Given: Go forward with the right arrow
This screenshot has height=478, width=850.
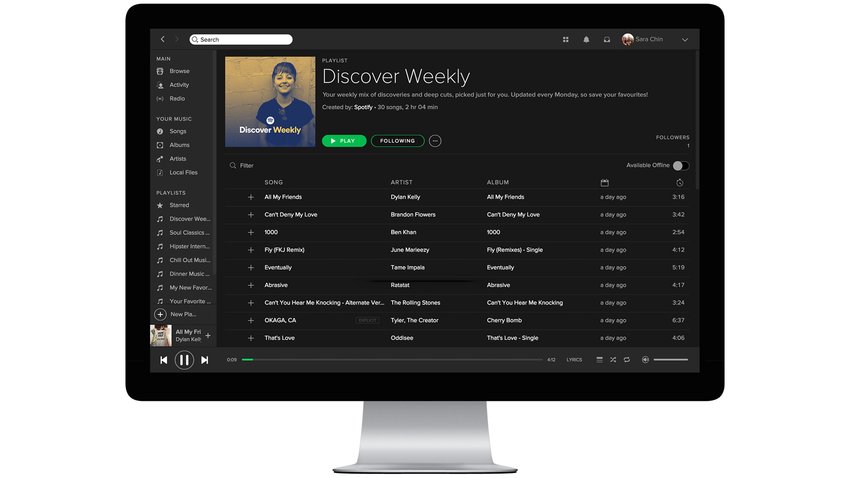Looking at the screenshot, I should click(x=177, y=39).
